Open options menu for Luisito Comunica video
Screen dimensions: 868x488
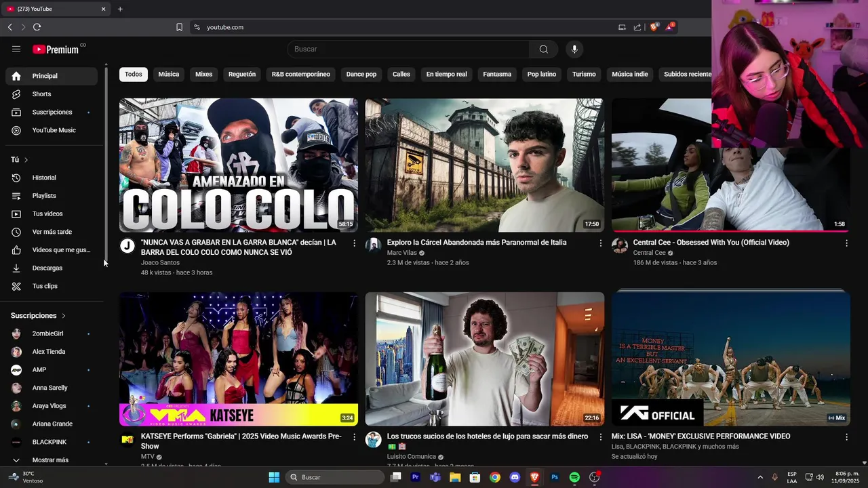point(600,437)
